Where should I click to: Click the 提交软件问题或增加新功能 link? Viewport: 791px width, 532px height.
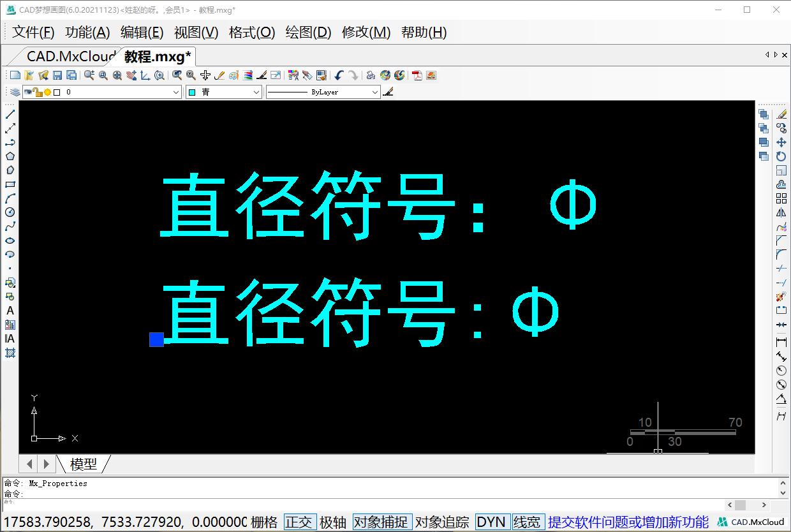coord(630,522)
